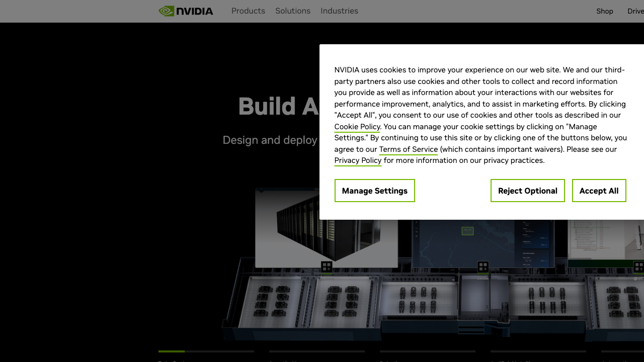Go to the Shop link
Image resolution: width=644 pixels, height=362 pixels.
click(605, 11)
